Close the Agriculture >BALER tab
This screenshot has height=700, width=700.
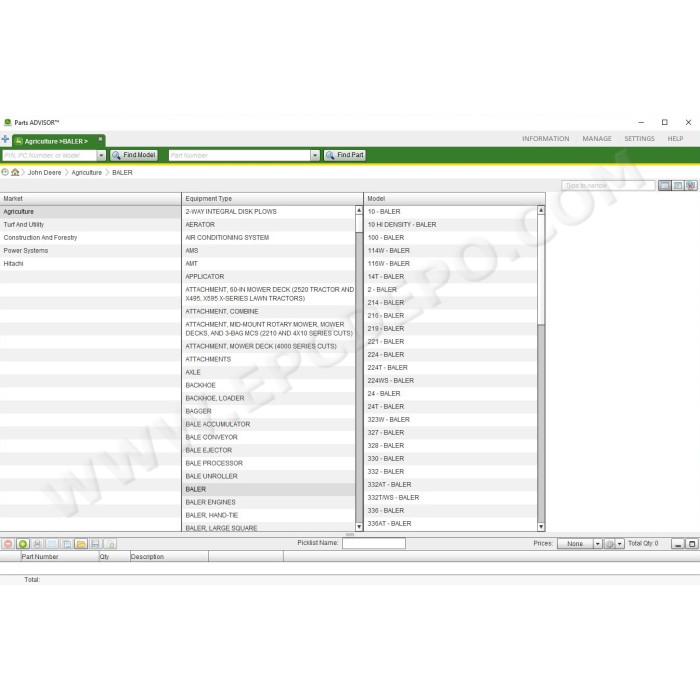(x=100, y=139)
